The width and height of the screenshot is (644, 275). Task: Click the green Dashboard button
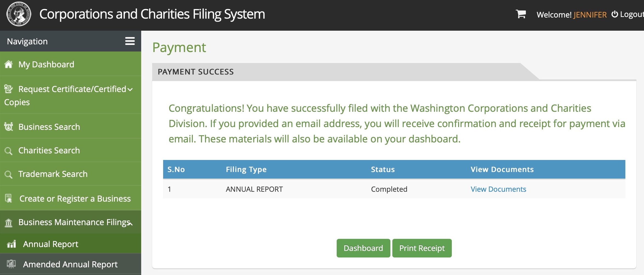[x=363, y=248]
